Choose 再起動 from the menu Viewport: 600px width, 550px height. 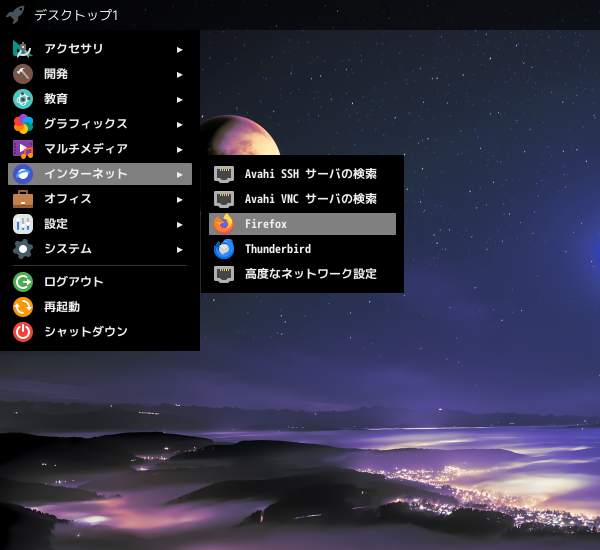click(x=100, y=307)
